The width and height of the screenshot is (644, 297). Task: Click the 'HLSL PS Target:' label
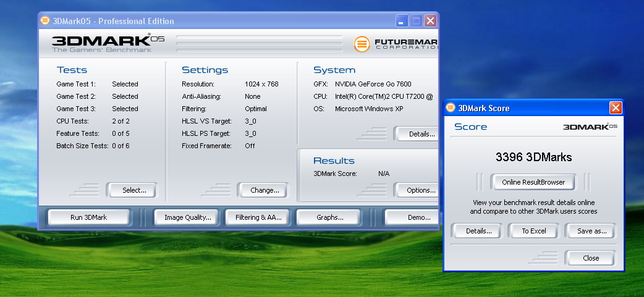(x=206, y=133)
